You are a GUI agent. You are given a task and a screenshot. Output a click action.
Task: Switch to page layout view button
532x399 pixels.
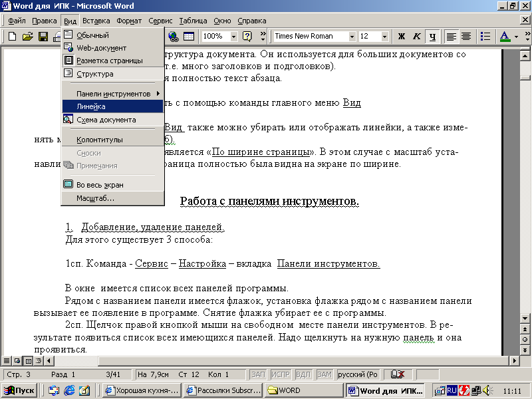tap(28, 360)
